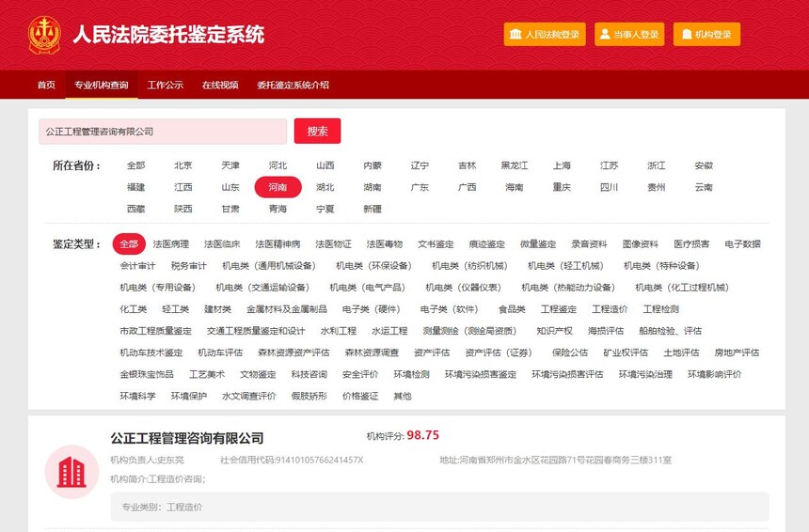Choose 工程造价 appraisal type
The width and height of the screenshot is (809, 532).
pyautogui.click(x=610, y=309)
